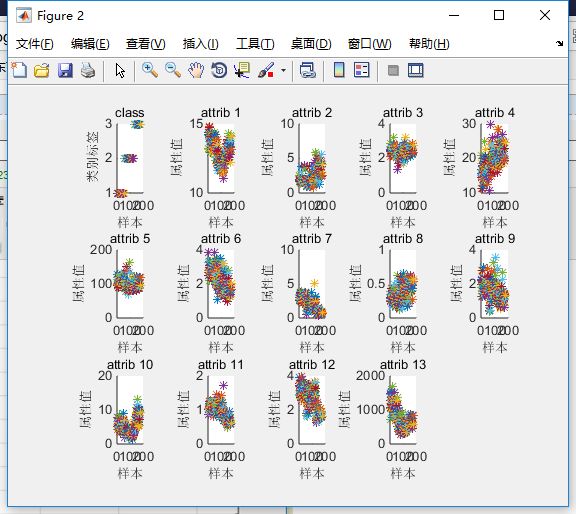Screen dimensions: 576x514
Task: Click the attrib 3 subplot axes
Action: coord(403,158)
